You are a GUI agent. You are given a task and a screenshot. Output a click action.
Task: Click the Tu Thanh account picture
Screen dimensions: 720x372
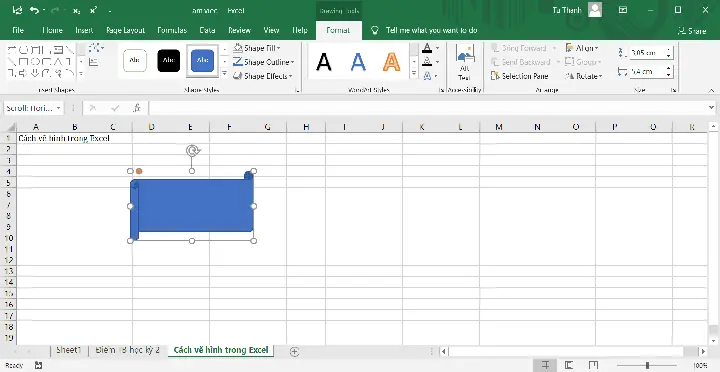point(595,10)
